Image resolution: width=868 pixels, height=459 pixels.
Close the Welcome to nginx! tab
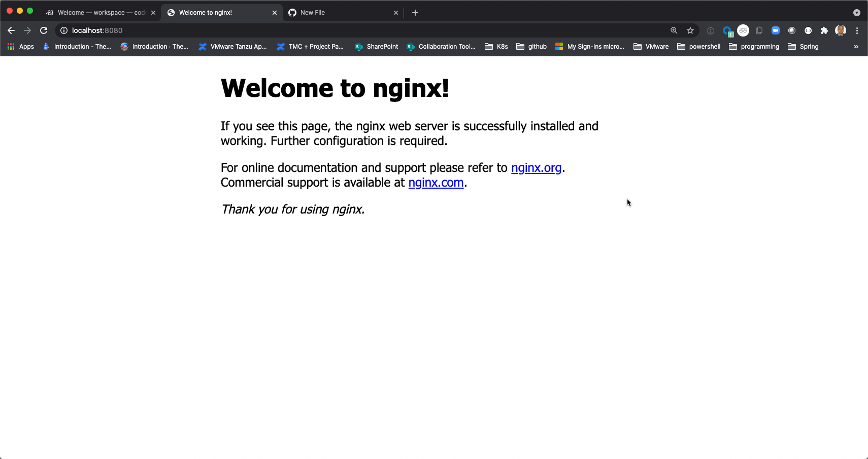point(275,13)
